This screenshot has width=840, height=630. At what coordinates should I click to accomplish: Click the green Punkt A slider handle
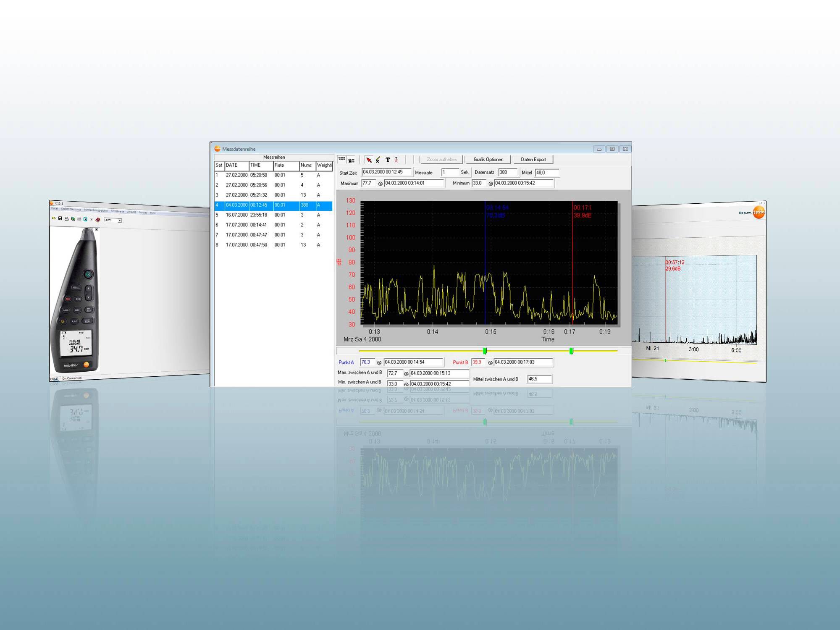(x=485, y=351)
